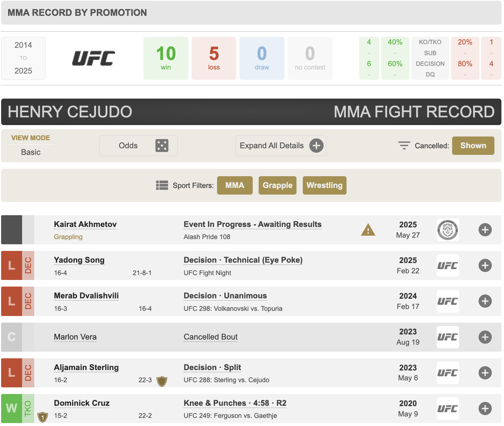Screen dimensions: 504x426
Task: Switch the Basic view mode
Action: [31, 152]
